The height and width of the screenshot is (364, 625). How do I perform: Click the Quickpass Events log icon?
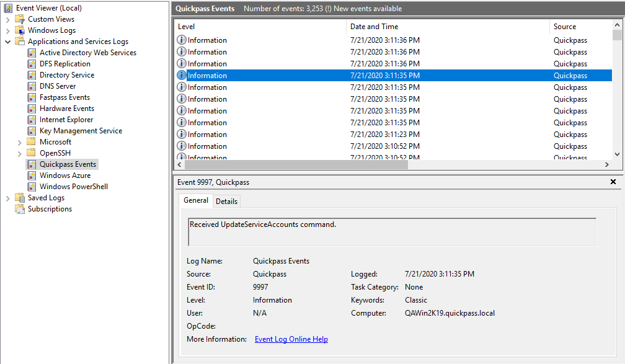32,164
